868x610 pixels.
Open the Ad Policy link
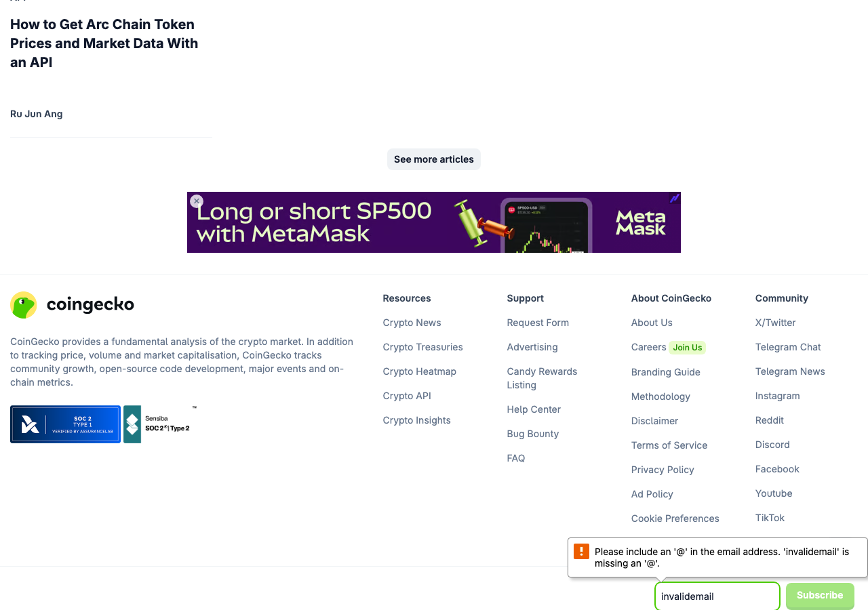(652, 494)
